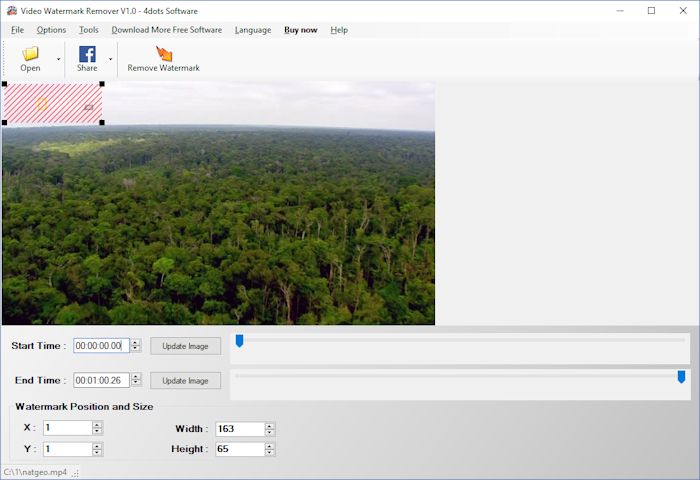700x480 pixels.
Task: Expand the Open button dropdown arrow
Action: click(58, 59)
